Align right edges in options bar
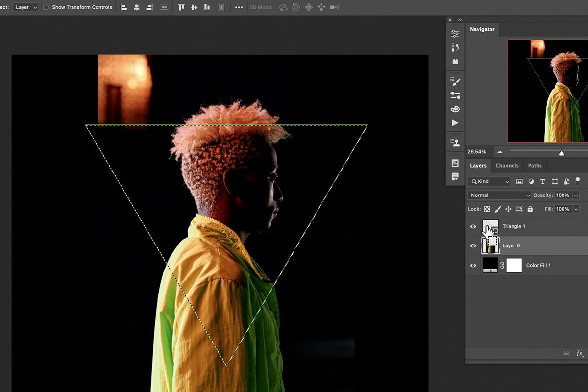 point(149,7)
